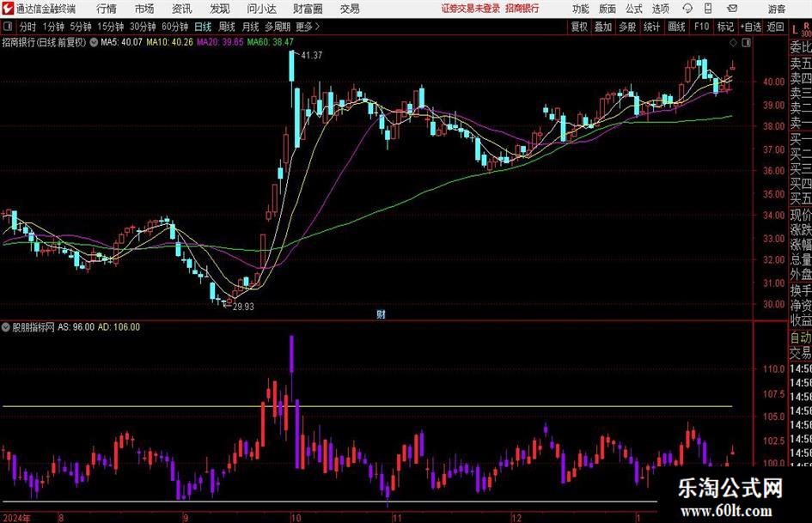Switch to 1分钟 period tab
The height and width of the screenshot is (523, 812).
tap(53, 27)
